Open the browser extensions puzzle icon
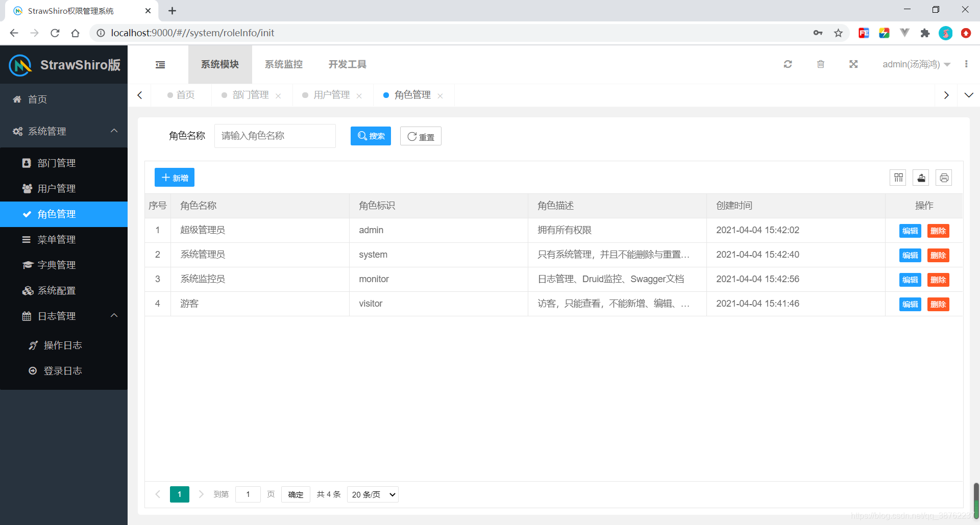The width and height of the screenshot is (980, 525). click(x=925, y=33)
